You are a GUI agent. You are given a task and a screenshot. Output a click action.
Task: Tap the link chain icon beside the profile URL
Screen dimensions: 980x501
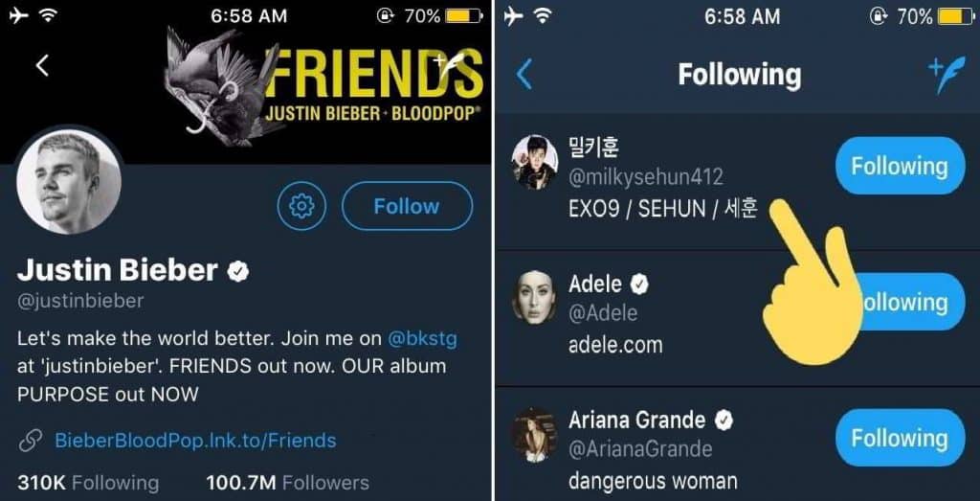[31, 441]
